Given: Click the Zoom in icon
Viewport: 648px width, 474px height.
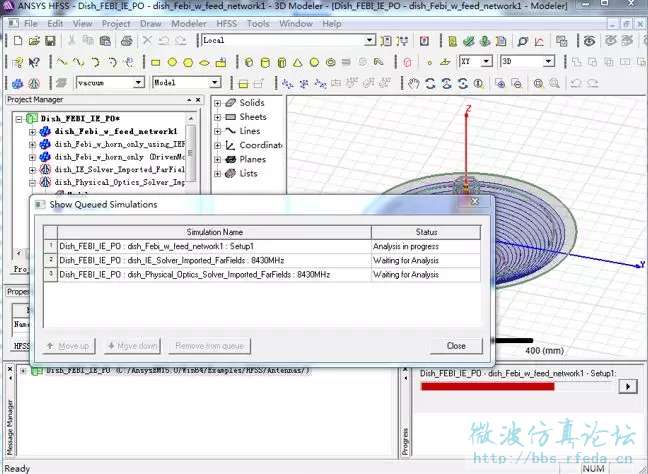Looking at the screenshot, I should [x=500, y=83].
